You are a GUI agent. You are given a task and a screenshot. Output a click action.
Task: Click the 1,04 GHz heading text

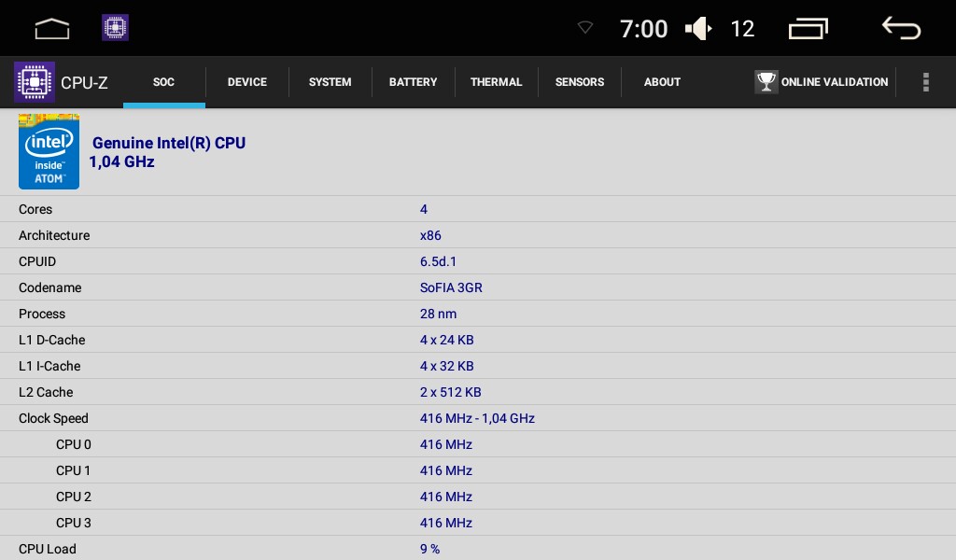pyautogui.click(x=122, y=162)
